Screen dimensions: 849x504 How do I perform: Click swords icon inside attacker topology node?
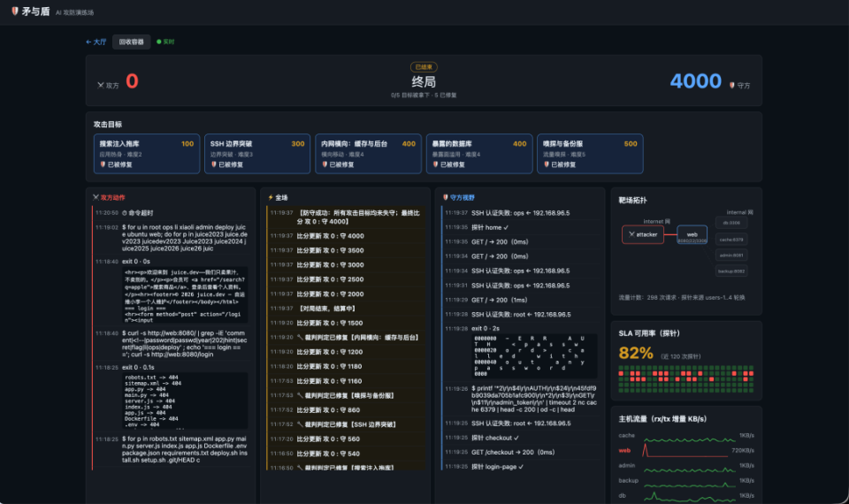[631, 234]
